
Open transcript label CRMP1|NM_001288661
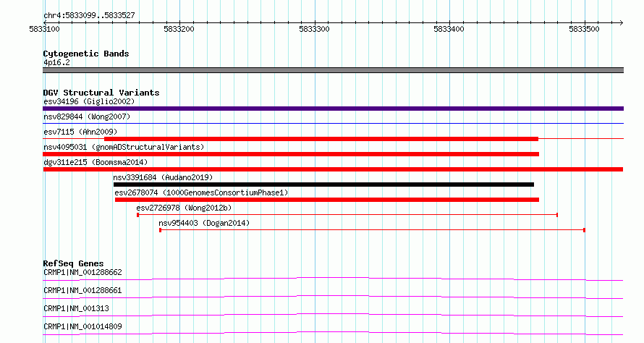click(82, 290)
